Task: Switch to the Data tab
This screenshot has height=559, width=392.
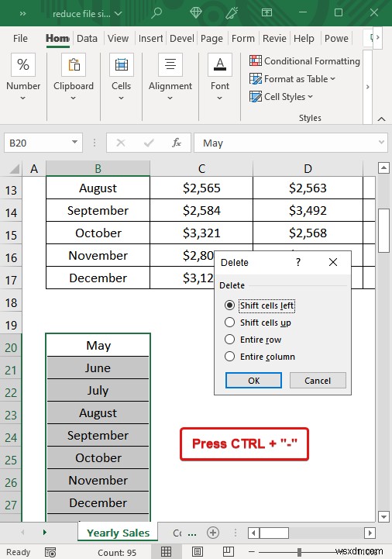Action: [87, 38]
